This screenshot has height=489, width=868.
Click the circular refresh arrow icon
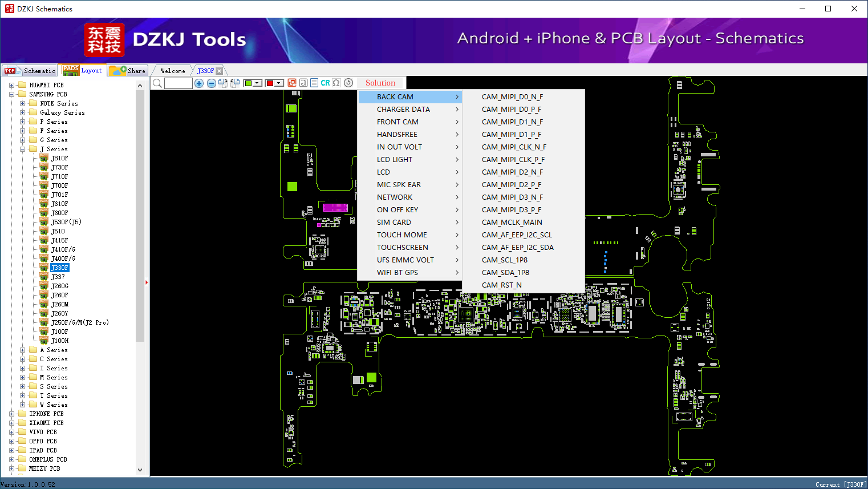[x=348, y=83]
